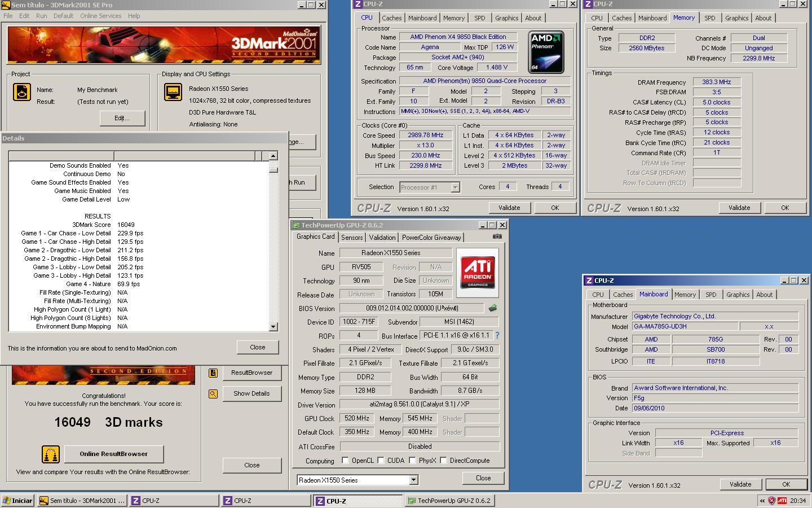Image resolution: width=812 pixels, height=508 pixels.
Task: Click the red shield tray icon
Action: (771, 501)
